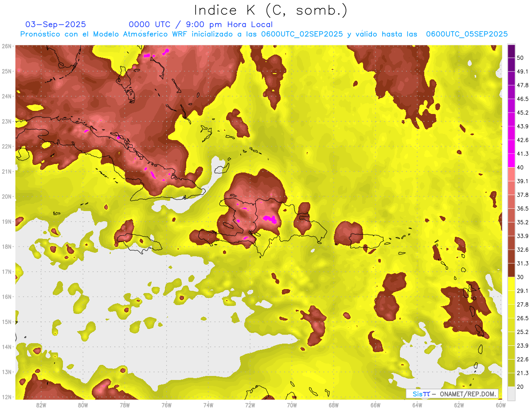Image resolution: width=532 pixels, height=411 pixels.
Task: Select the legend value 45.2
Action: click(523, 113)
